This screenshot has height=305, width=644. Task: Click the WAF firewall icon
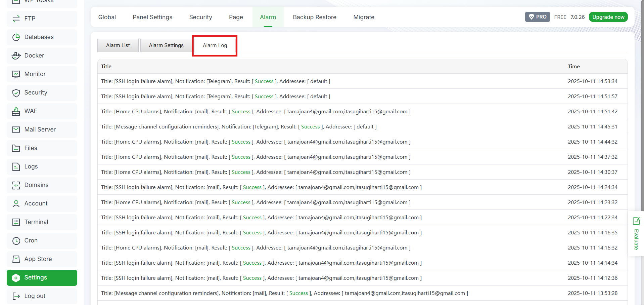coord(16,111)
